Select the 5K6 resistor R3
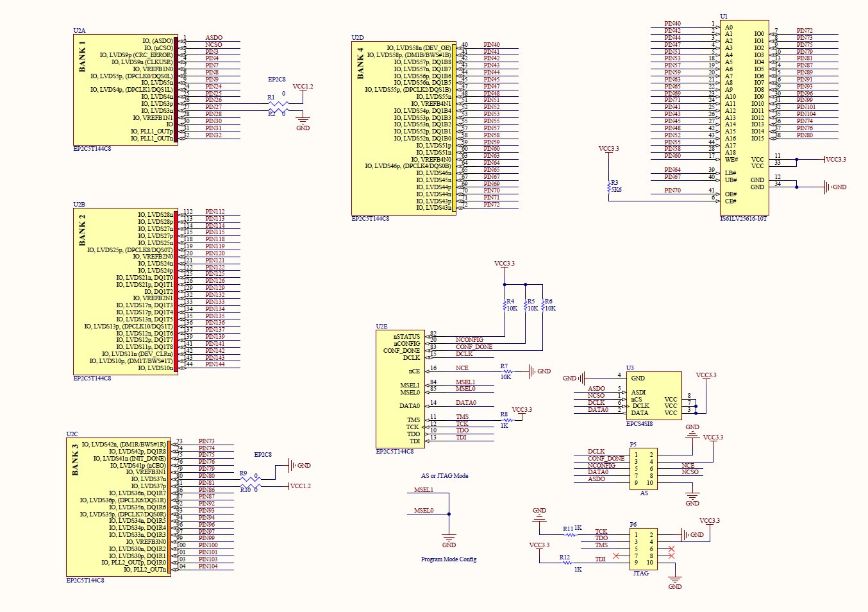868x612 pixels. [609, 187]
